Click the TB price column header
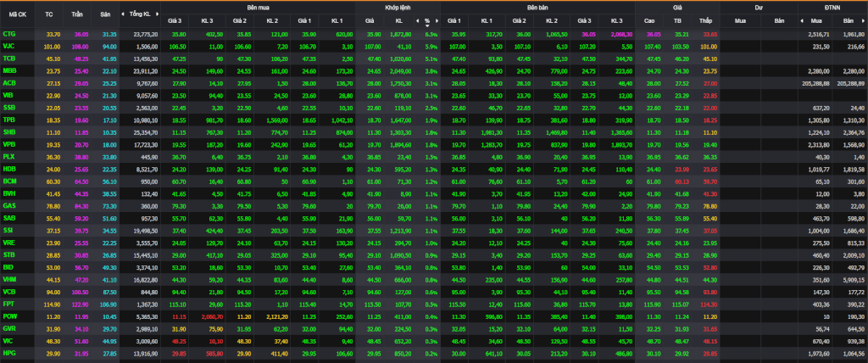868x363 pixels. coord(677,21)
